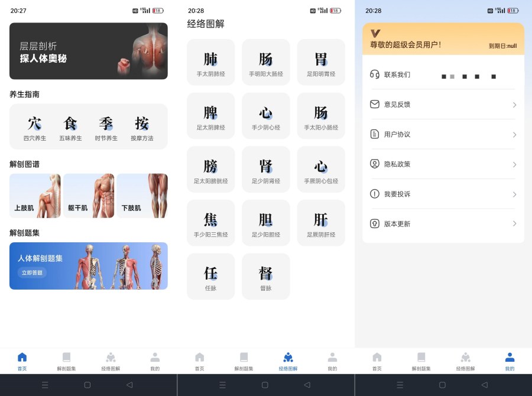
Task: Expand the 用户协议 row chevron
Action: (x=513, y=134)
